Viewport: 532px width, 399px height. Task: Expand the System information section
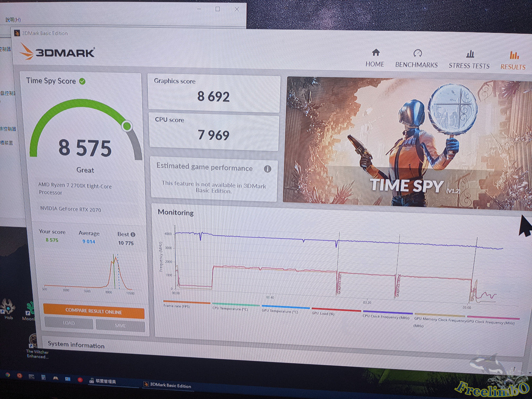76,345
